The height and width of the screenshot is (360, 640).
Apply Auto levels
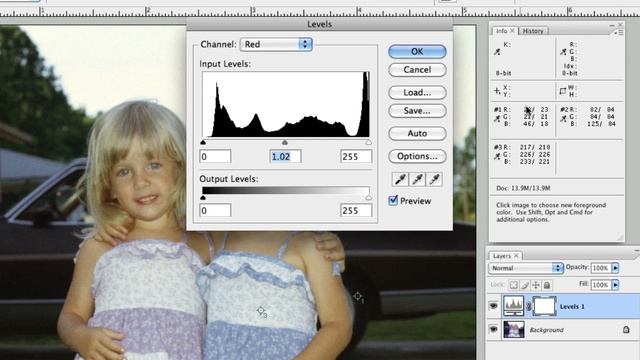click(x=417, y=133)
